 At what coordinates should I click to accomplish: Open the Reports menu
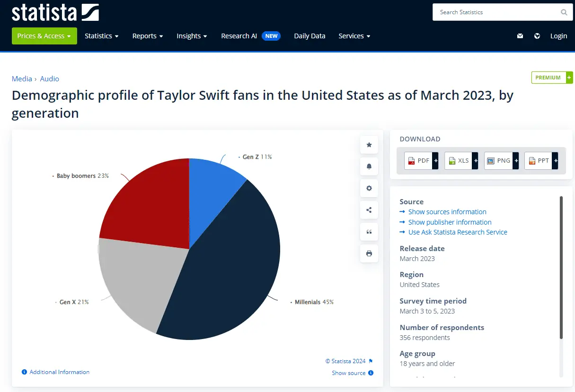[147, 36]
